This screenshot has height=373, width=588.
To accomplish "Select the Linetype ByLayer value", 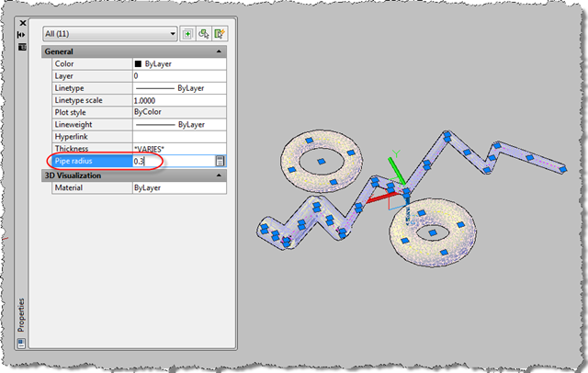I will pos(175,88).
